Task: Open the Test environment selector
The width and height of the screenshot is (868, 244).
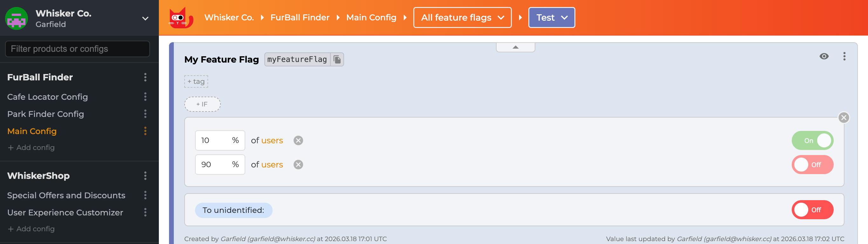Action: [552, 17]
